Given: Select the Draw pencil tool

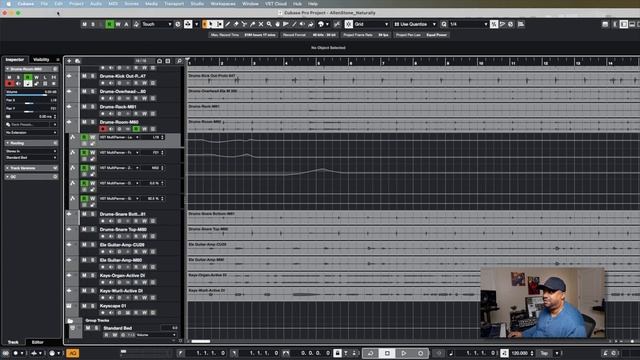Looking at the screenshot, I should click(228, 24).
